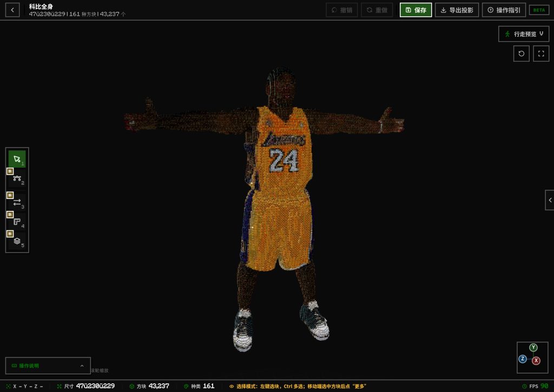The height and width of the screenshot is (392, 554).
Task: Click the 保存 save button
Action: (x=416, y=10)
